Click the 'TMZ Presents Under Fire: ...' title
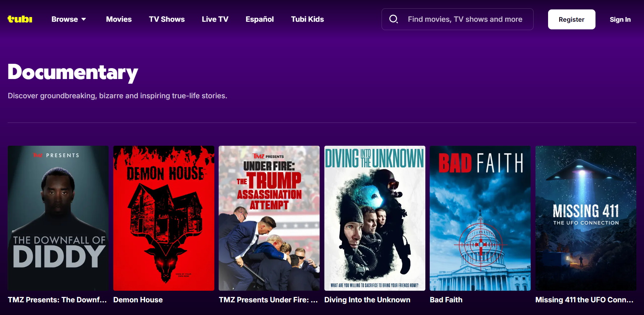This screenshot has width=644, height=315. (x=268, y=300)
